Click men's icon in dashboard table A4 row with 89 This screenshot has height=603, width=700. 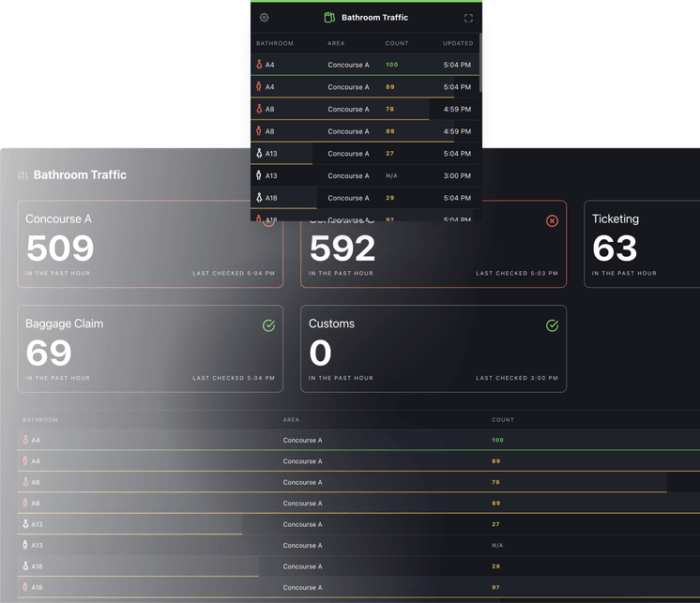click(x=25, y=460)
